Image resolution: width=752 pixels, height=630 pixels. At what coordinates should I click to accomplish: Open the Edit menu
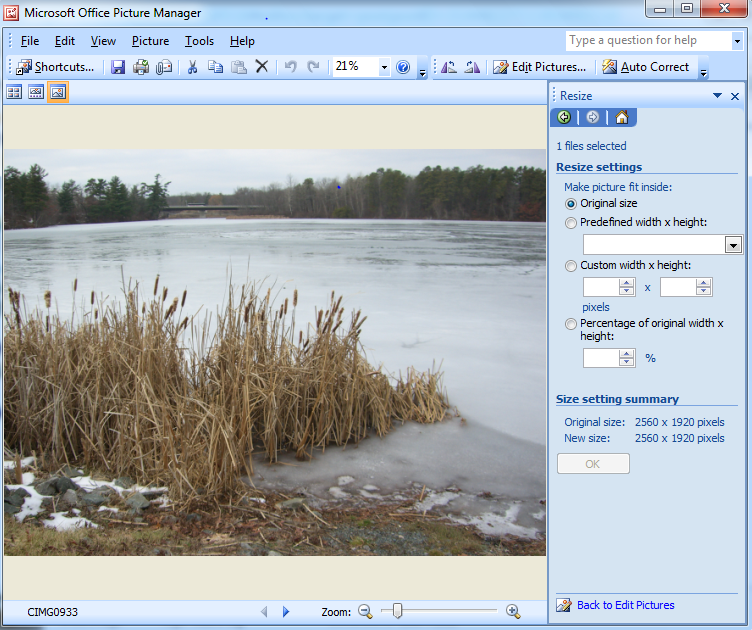click(x=65, y=41)
